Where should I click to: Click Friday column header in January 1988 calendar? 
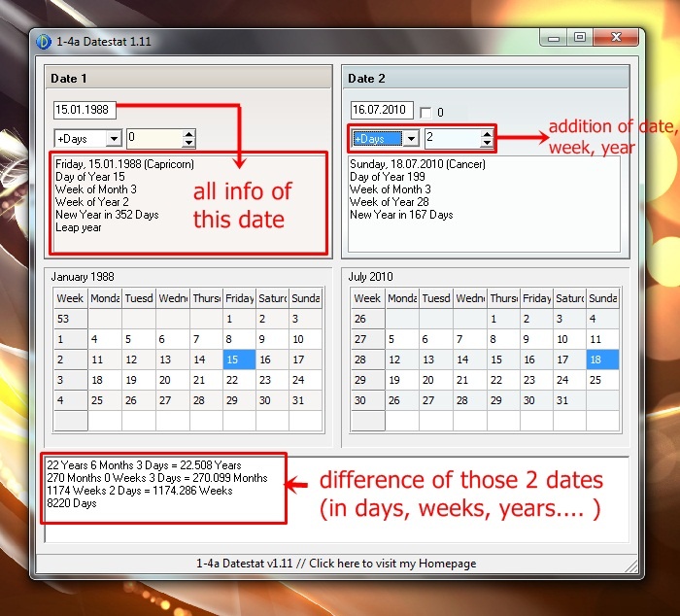point(239,298)
